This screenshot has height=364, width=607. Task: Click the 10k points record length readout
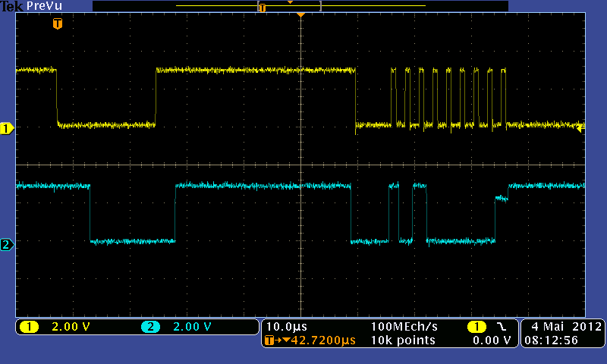pyautogui.click(x=403, y=340)
